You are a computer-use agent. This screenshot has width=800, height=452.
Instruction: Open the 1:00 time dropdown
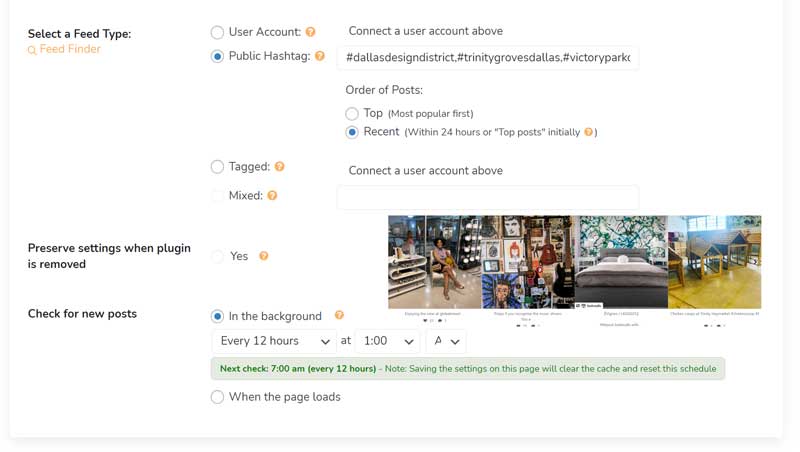[388, 341]
